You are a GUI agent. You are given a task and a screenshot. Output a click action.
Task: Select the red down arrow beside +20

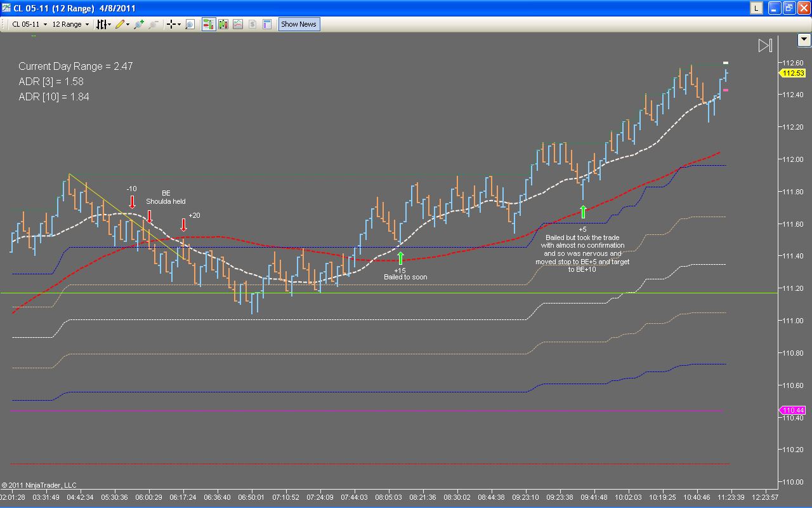pos(184,225)
